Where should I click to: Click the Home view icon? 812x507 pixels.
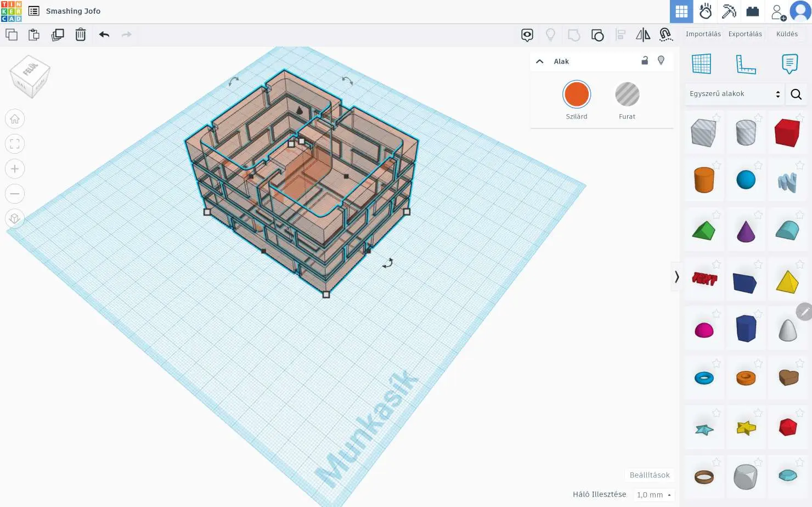pos(15,119)
